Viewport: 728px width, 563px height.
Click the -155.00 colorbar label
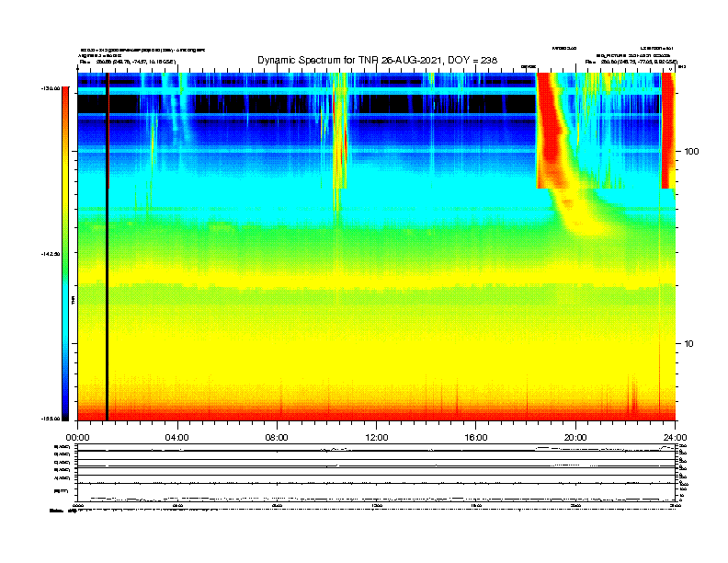point(51,419)
